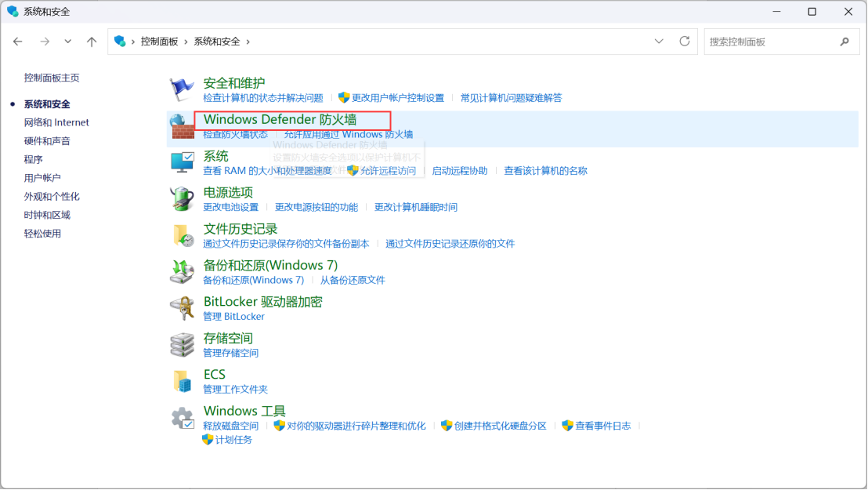Open 网络和 Internet category in sidebar

click(56, 122)
